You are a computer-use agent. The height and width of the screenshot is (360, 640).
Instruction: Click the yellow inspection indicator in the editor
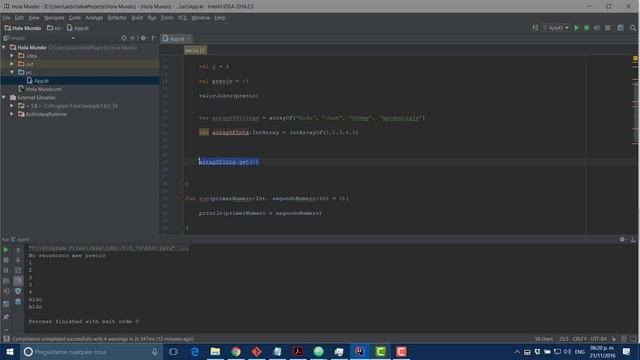[635, 58]
